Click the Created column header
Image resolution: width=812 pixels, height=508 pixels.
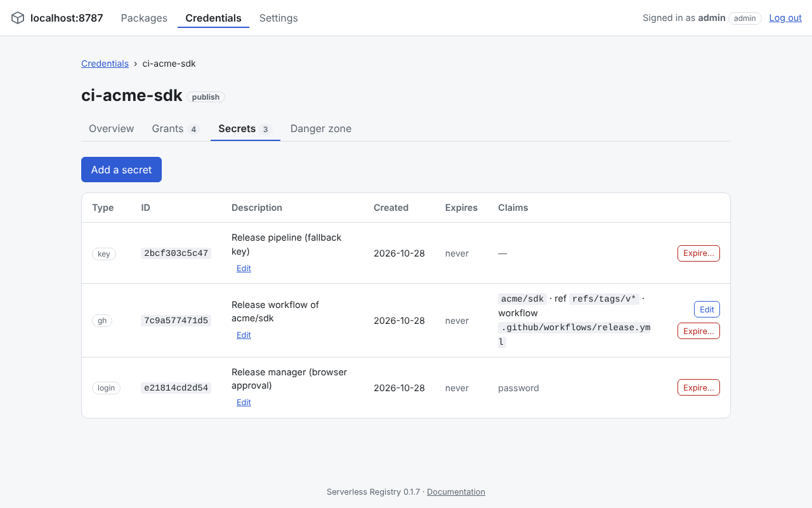pos(391,208)
